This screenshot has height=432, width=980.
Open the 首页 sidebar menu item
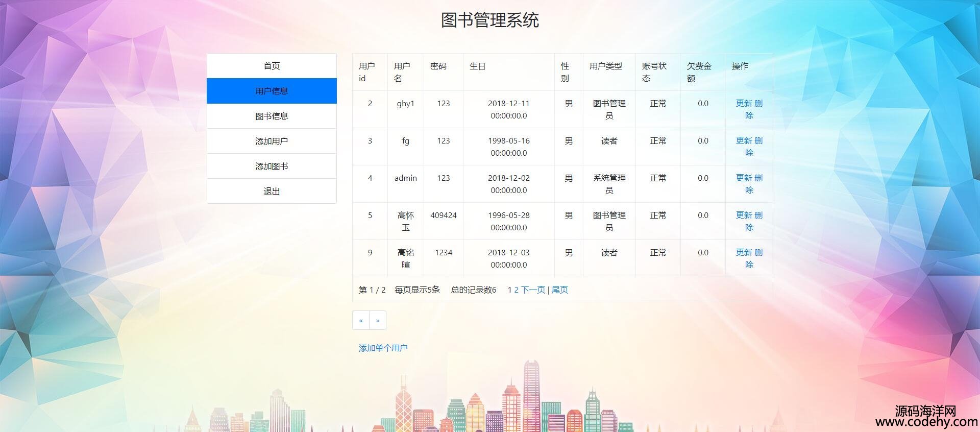click(272, 66)
